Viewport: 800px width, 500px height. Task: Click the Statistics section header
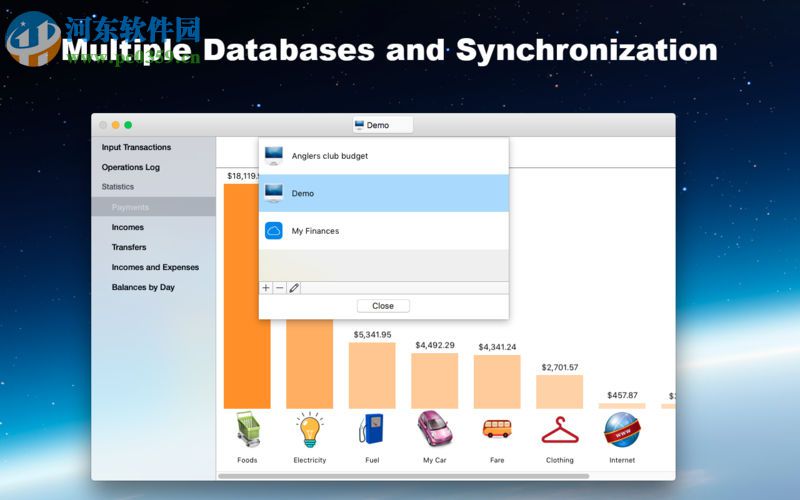[118, 187]
